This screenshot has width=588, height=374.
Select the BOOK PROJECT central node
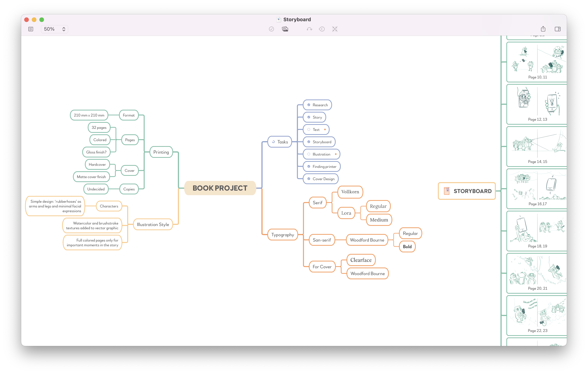(220, 188)
